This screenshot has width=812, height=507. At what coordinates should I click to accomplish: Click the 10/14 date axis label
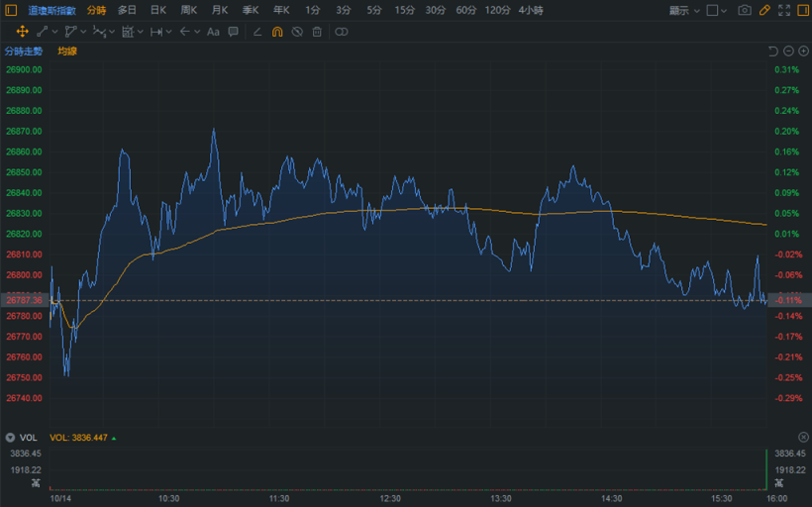coord(60,498)
